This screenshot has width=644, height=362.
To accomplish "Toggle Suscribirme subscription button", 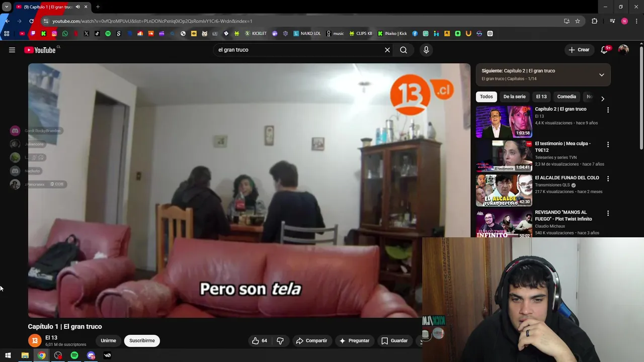I will tap(142, 341).
